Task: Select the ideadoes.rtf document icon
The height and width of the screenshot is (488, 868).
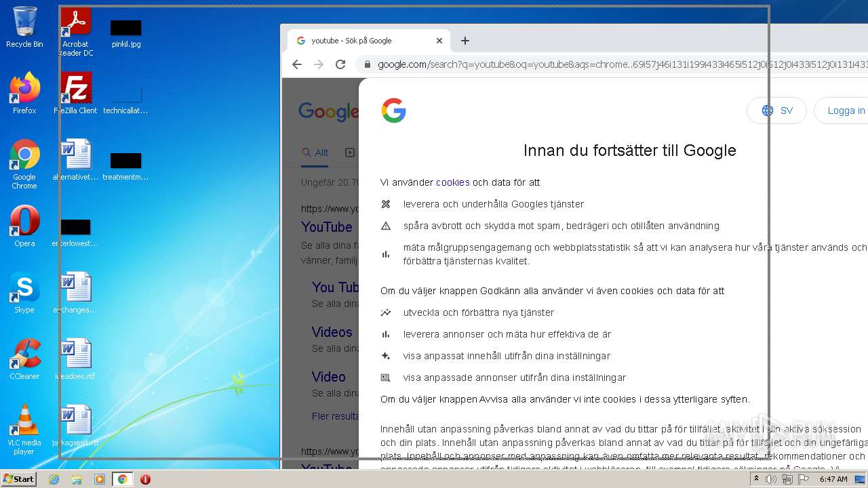Action: point(75,359)
